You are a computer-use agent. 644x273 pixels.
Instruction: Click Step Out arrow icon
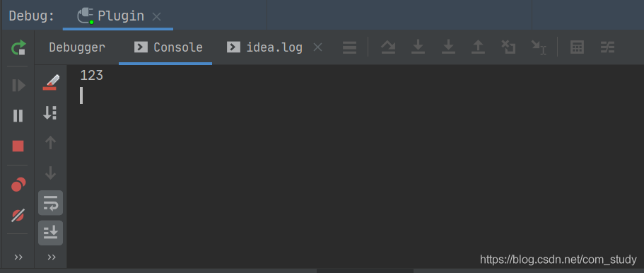[478, 47]
